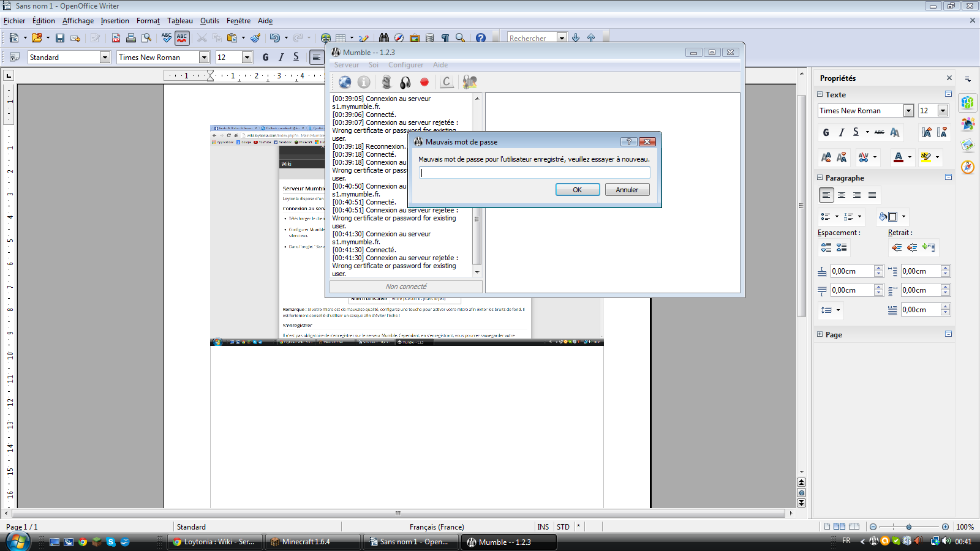
Task: Click Annuler in password dialog
Action: click(627, 190)
